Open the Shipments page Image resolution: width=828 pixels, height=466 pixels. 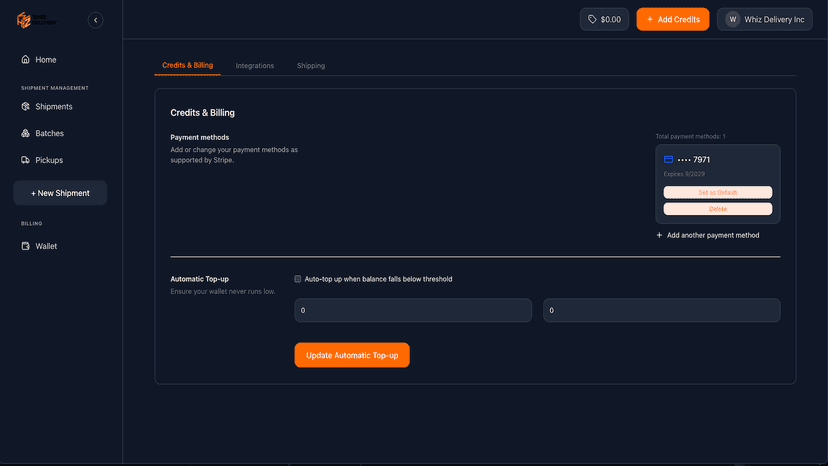coord(53,107)
